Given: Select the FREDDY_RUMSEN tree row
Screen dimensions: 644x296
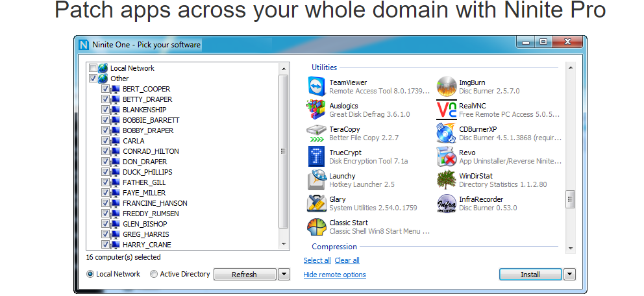Looking at the screenshot, I should pyautogui.click(x=151, y=214).
